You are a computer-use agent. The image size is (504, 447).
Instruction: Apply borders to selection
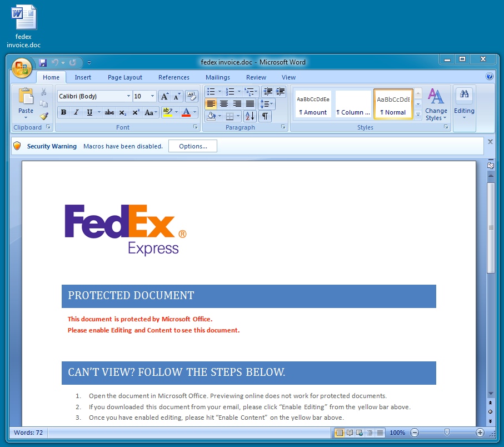230,116
